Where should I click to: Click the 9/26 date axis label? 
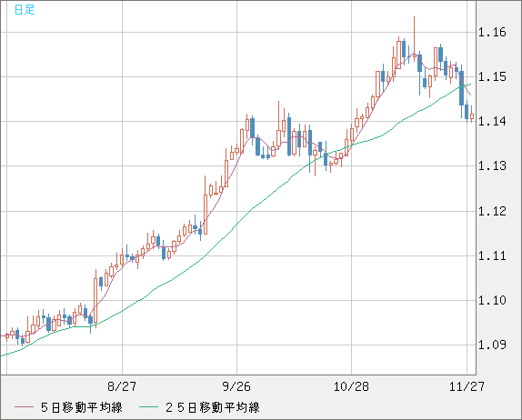click(x=236, y=386)
